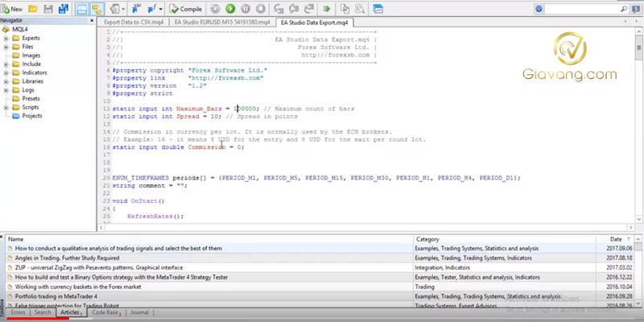Open dropdown arrow beside the document stack icon

point(124,9)
